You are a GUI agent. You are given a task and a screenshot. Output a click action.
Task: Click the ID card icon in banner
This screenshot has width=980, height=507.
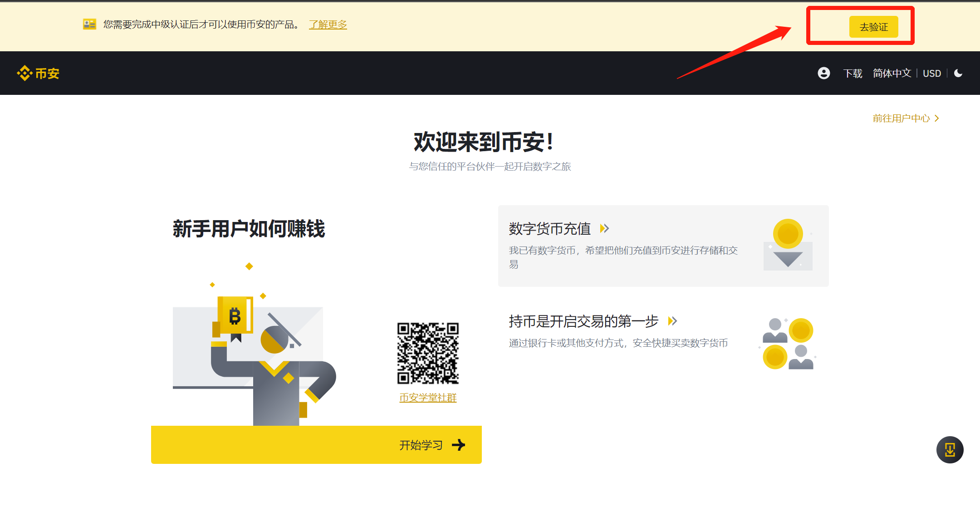tap(89, 24)
